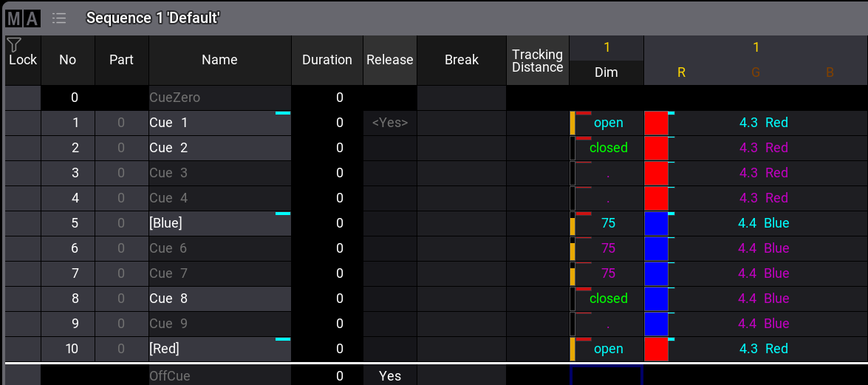The height and width of the screenshot is (385, 868).
Task: Click the red color swatch in Cue 1
Action: (x=656, y=123)
